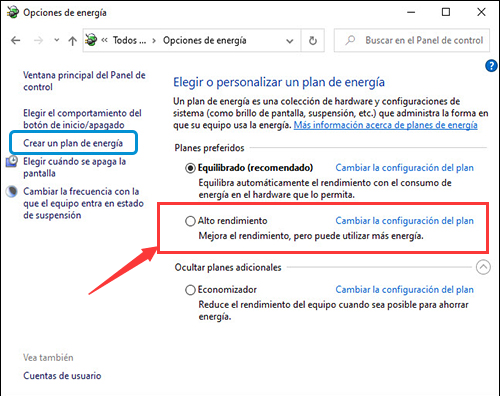The width and height of the screenshot is (500, 396).
Task: Open Crear un plan de energía
Action: [x=73, y=143]
